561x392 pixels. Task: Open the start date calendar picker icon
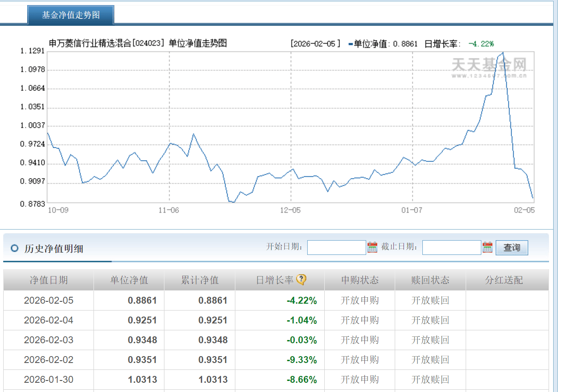pyautogui.click(x=372, y=248)
